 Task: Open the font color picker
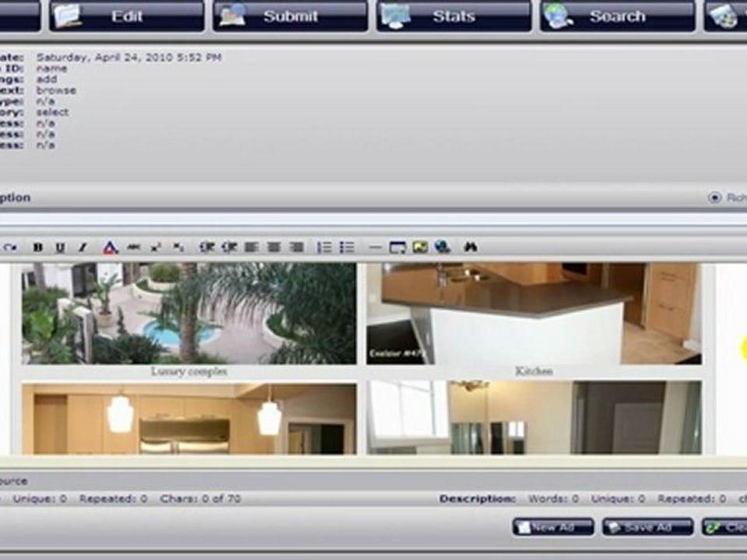pos(110,247)
